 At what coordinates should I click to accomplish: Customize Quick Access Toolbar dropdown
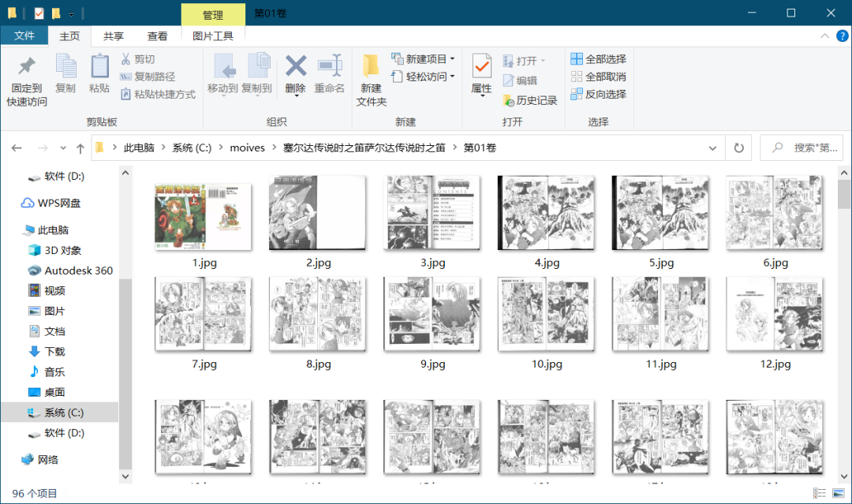(x=71, y=13)
